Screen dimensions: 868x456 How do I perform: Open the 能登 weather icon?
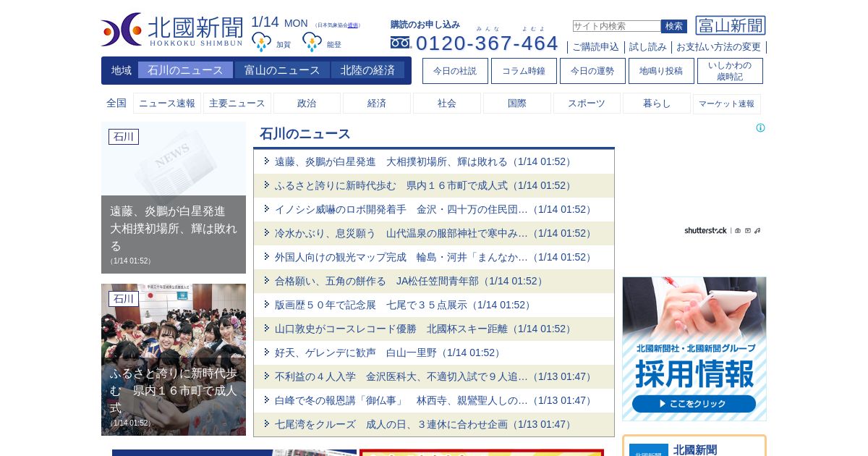312,42
